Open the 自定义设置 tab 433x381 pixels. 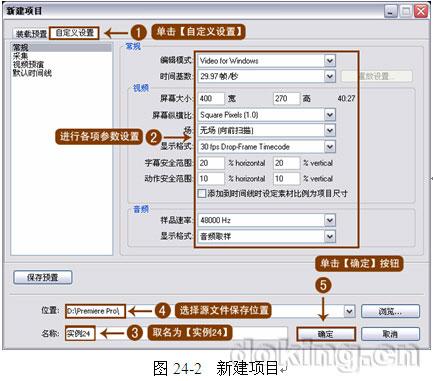[x=74, y=33]
